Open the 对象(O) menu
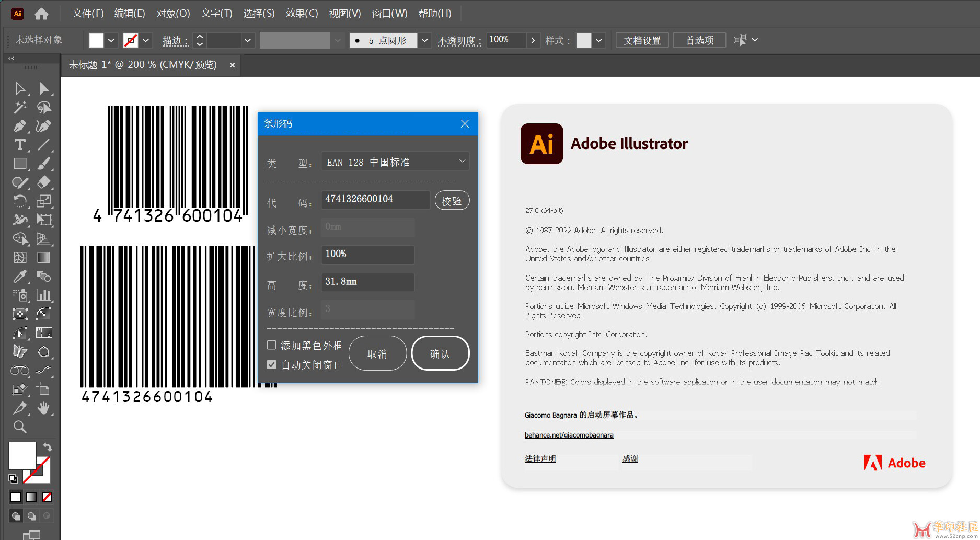 click(173, 13)
